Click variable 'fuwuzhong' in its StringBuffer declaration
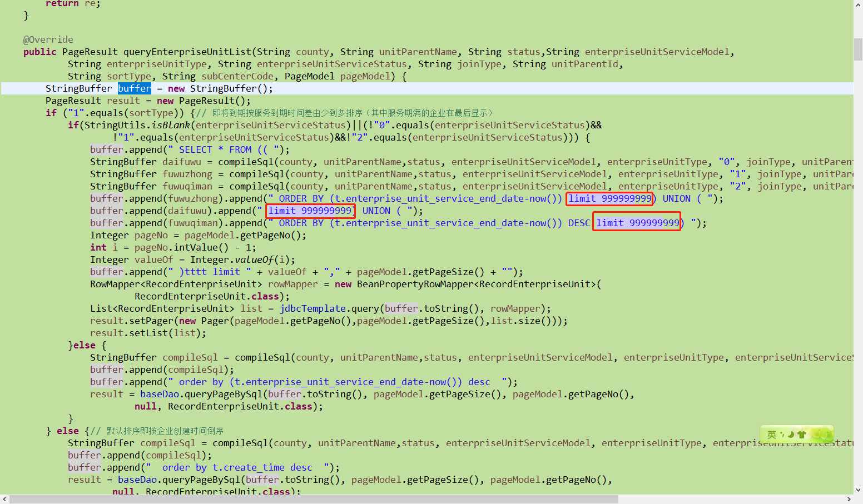Screen dimensions: 863x504 click(x=187, y=174)
